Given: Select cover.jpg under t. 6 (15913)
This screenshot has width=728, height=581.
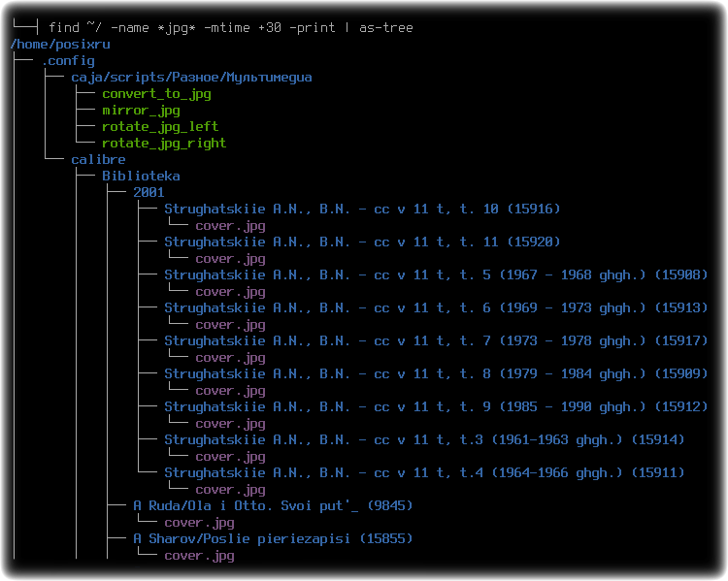Looking at the screenshot, I should pos(230,325).
